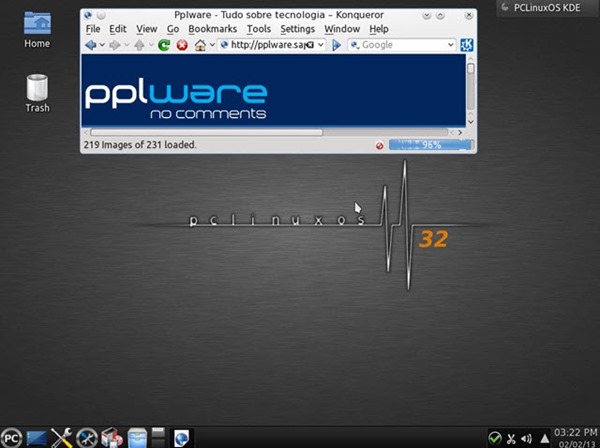Open the Go menu
The image size is (600, 448).
pyautogui.click(x=173, y=29)
